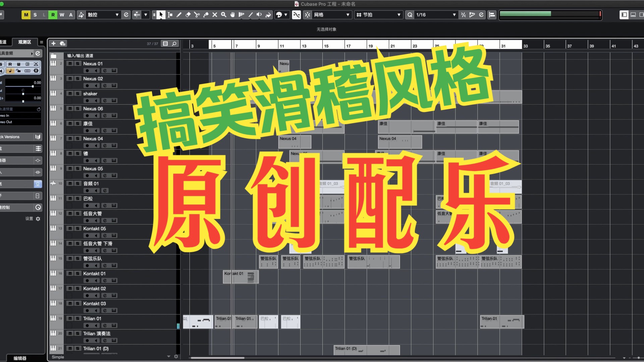The width and height of the screenshot is (644, 362).
Task: Mute the Nexus 01 track
Action: 70,64
